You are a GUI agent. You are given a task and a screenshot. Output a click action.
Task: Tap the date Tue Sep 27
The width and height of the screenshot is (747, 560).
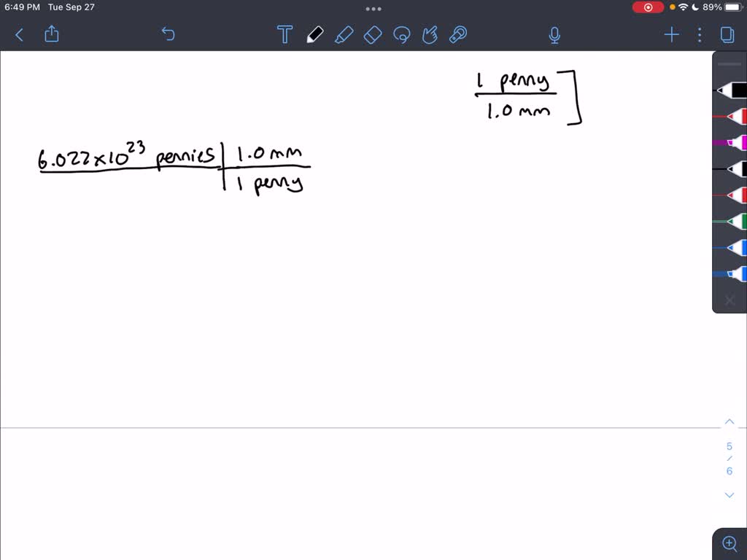(x=71, y=7)
